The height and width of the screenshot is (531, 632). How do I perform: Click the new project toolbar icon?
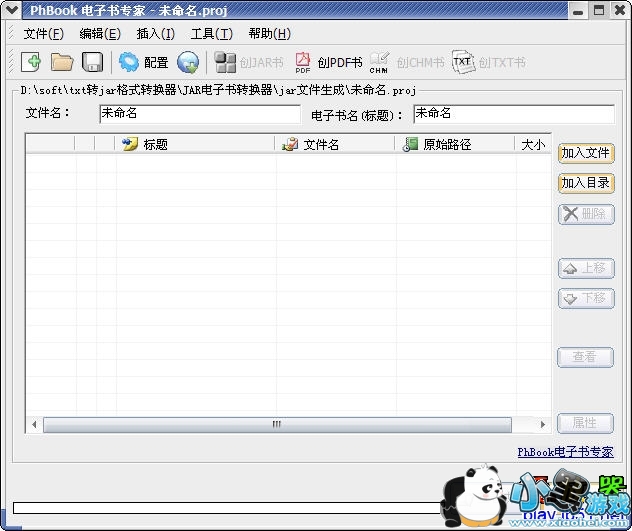(x=31, y=62)
